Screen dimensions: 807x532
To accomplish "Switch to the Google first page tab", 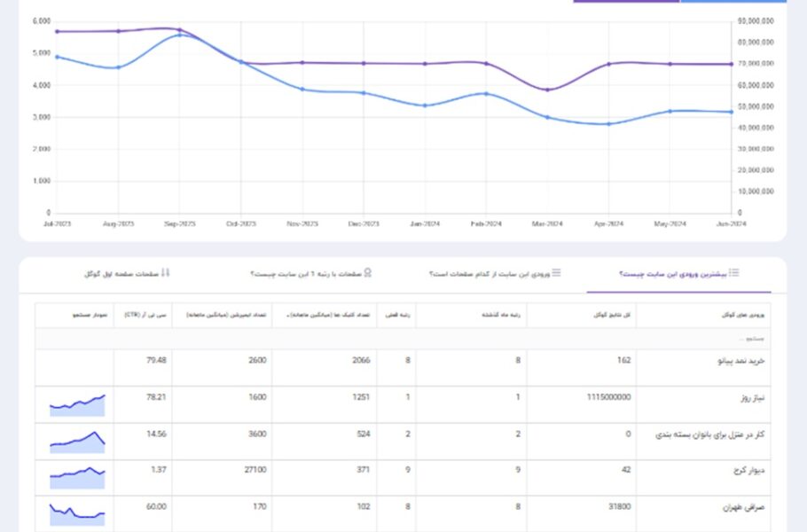I will pyautogui.click(x=127, y=274).
